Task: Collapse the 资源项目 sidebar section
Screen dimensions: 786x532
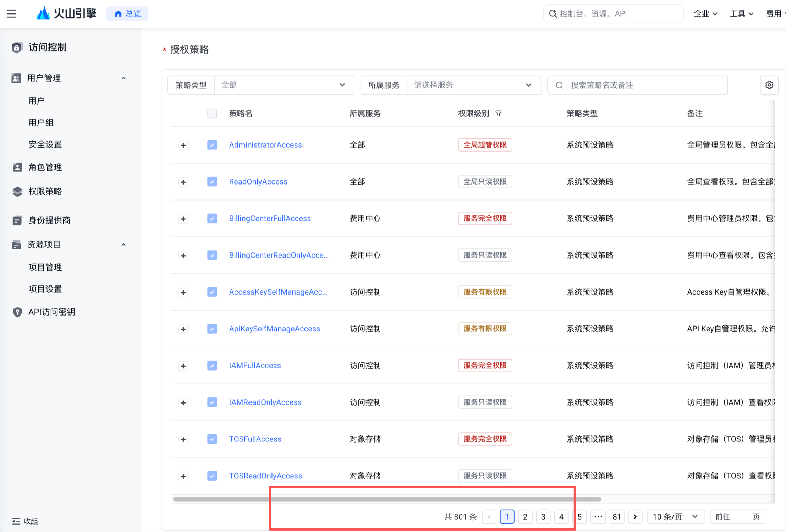Action: 123,245
